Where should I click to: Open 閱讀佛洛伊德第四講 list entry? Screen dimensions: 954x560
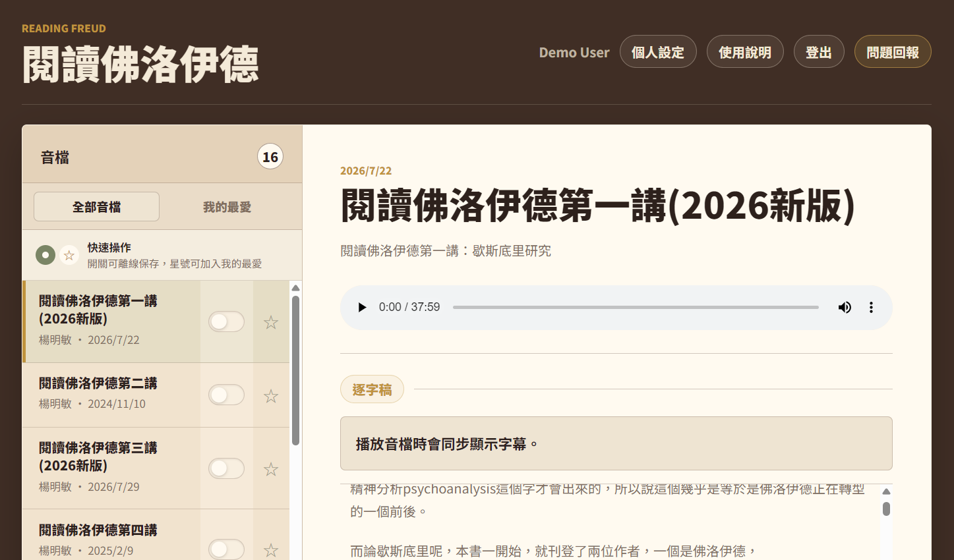pyautogui.click(x=111, y=535)
